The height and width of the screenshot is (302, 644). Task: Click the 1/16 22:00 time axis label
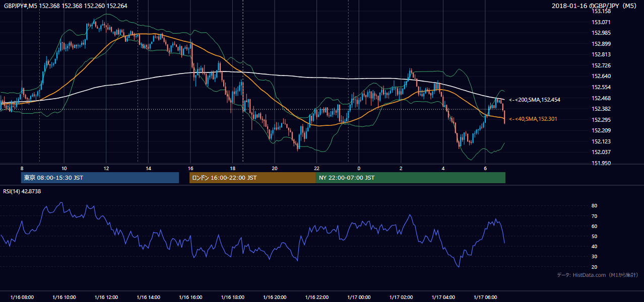click(317, 297)
